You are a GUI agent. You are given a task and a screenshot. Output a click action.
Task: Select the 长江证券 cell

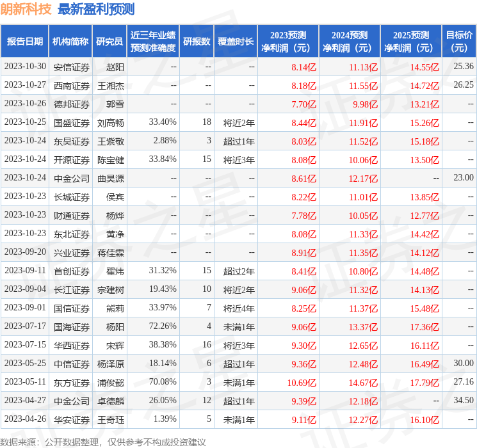pos(72,290)
